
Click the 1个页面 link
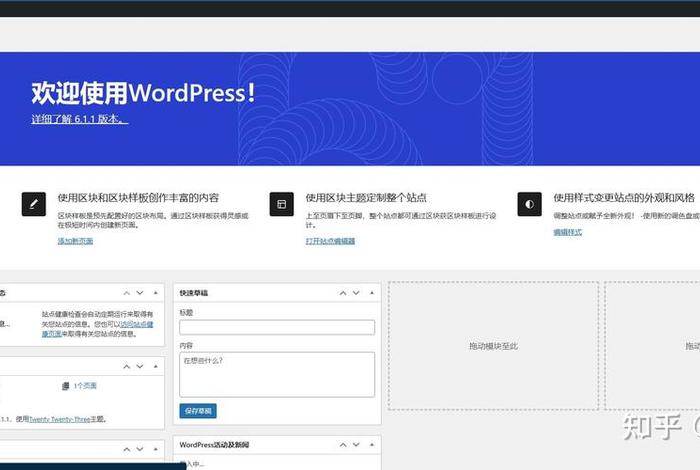85,386
